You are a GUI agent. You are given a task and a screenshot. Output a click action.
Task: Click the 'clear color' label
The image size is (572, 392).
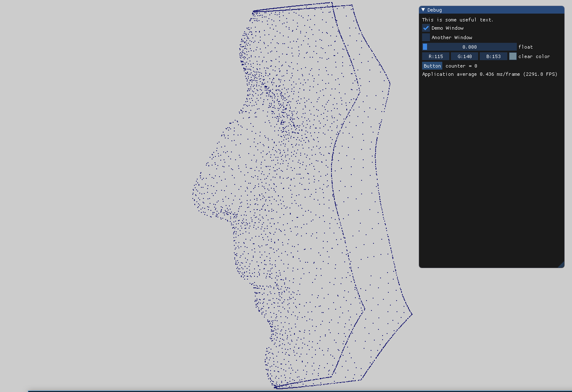point(534,56)
